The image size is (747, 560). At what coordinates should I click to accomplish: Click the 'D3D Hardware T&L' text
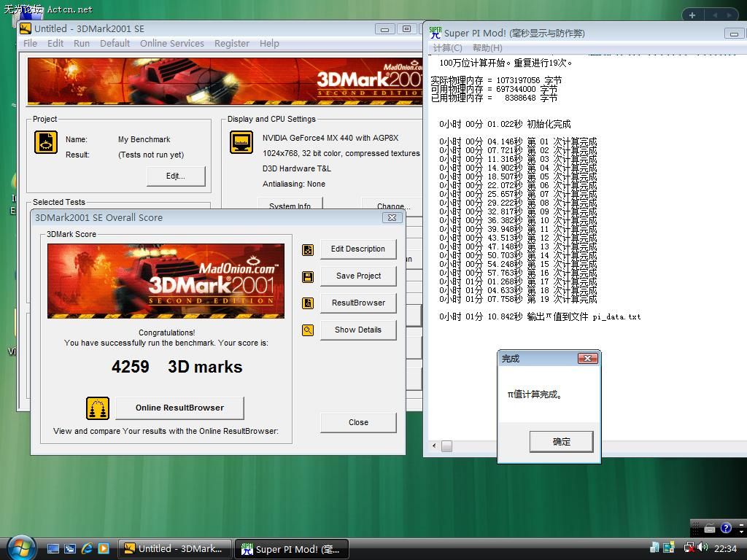[x=296, y=168]
